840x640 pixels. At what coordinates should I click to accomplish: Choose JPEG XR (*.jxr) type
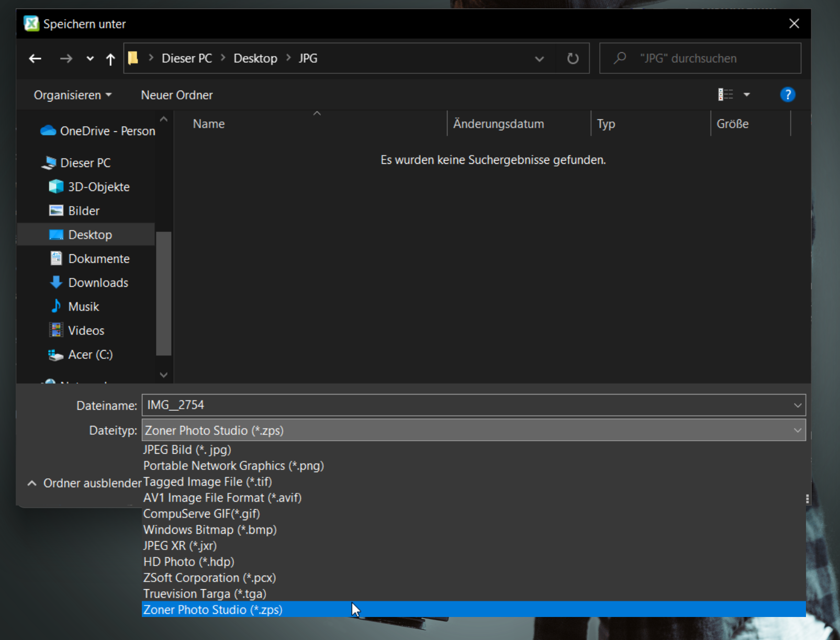(474, 546)
